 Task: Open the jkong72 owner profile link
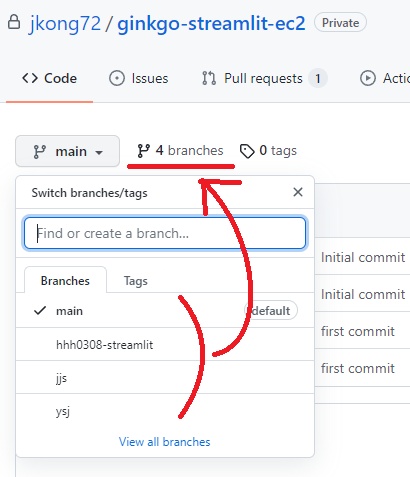pyautogui.click(x=65, y=24)
